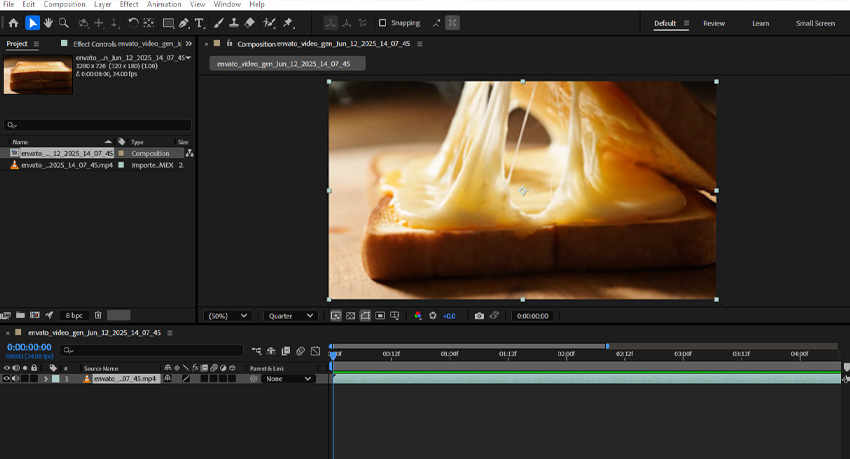Click the 02:00f mark on the time ruler

coord(566,354)
